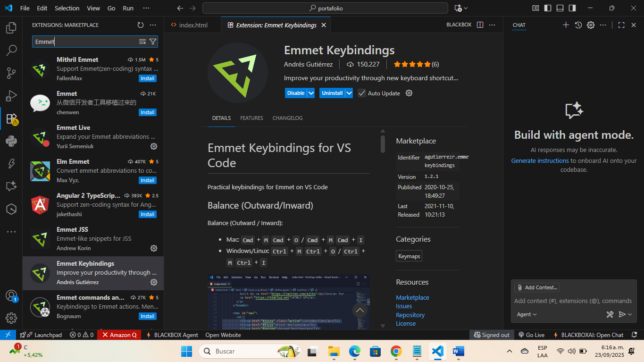The height and width of the screenshot is (362, 644).
Task: Open Microsoft Word from taskbar
Action: tap(459, 351)
